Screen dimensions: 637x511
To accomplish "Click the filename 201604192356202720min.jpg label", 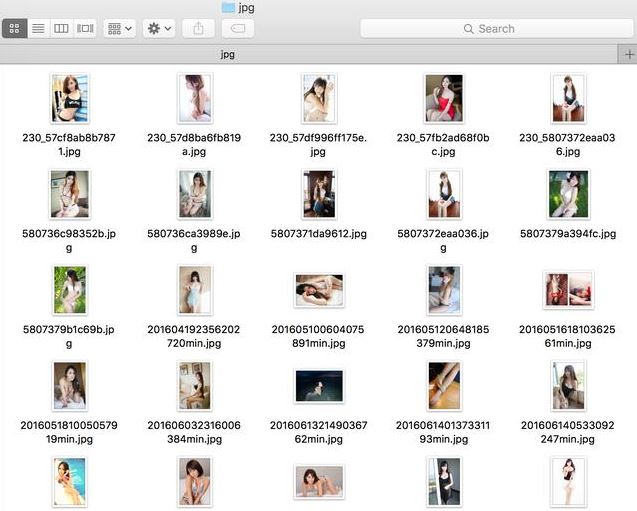I will (194, 336).
